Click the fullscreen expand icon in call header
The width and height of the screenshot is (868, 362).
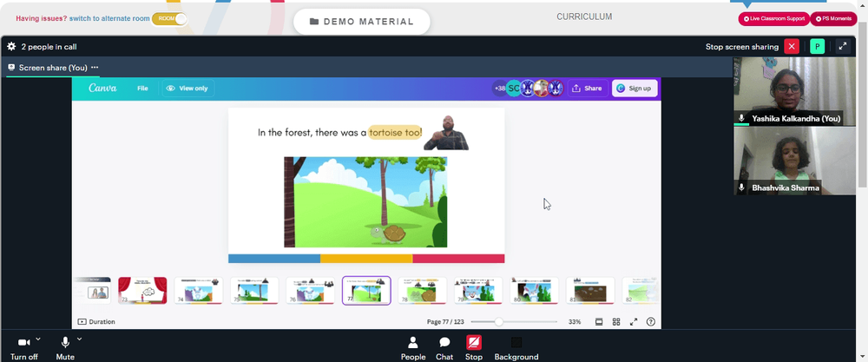coord(843,47)
